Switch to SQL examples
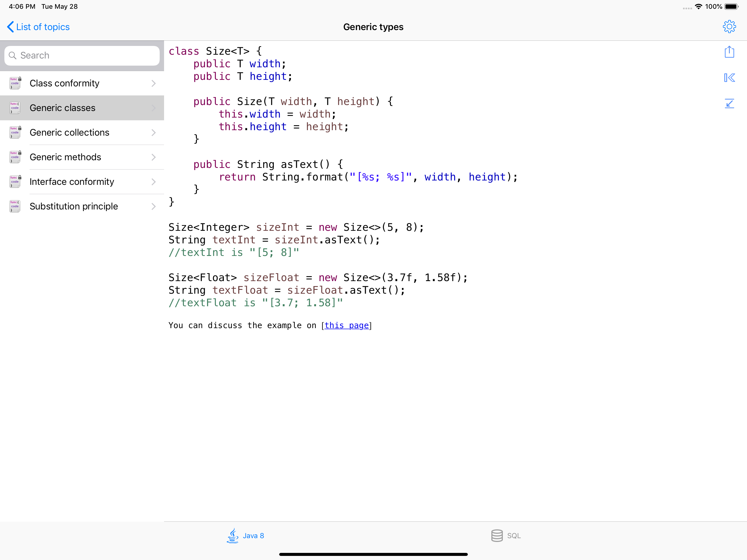 coord(506,536)
